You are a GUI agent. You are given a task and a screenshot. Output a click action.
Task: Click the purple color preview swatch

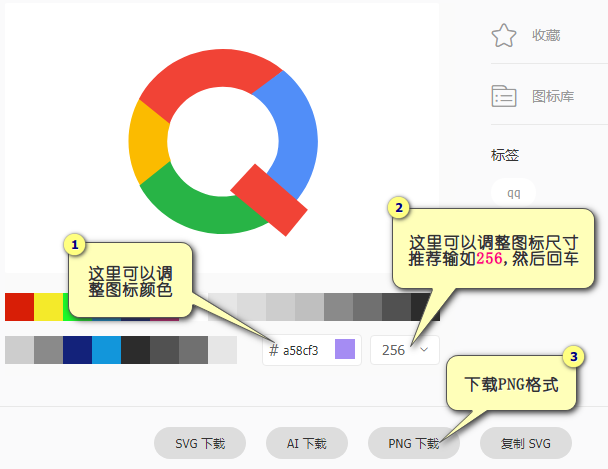345,350
